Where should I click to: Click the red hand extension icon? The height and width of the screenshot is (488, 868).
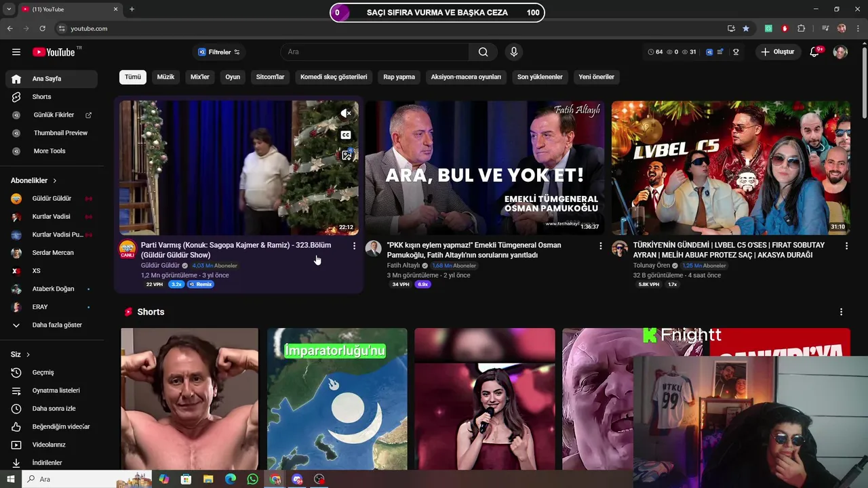[x=785, y=28]
